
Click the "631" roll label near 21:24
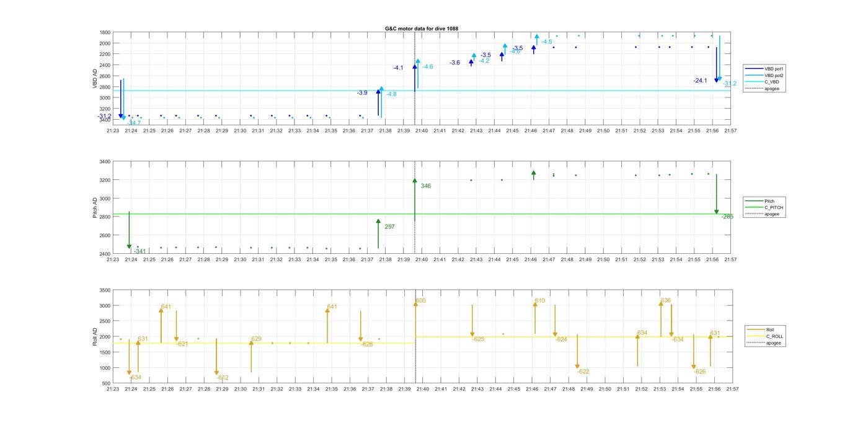143,339
